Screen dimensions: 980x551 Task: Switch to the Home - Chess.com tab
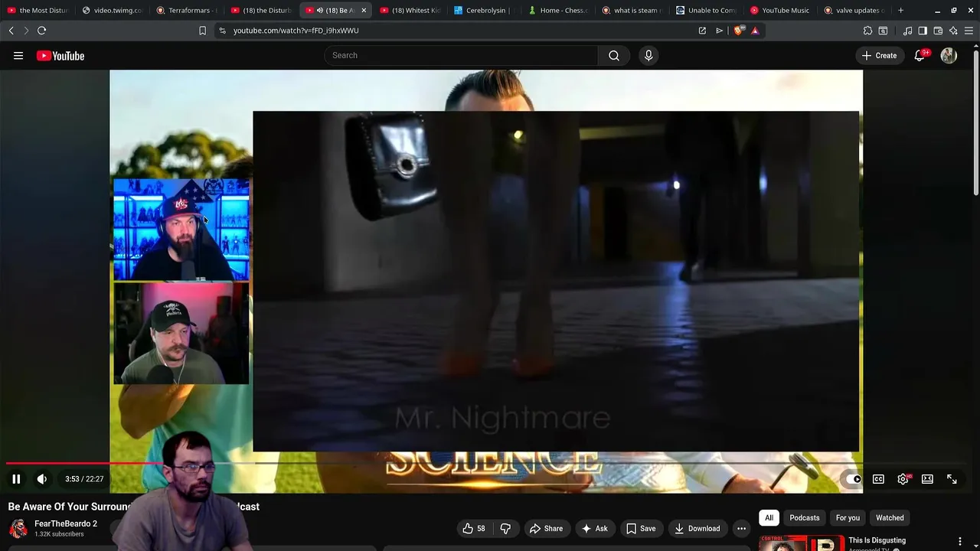(x=557, y=10)
